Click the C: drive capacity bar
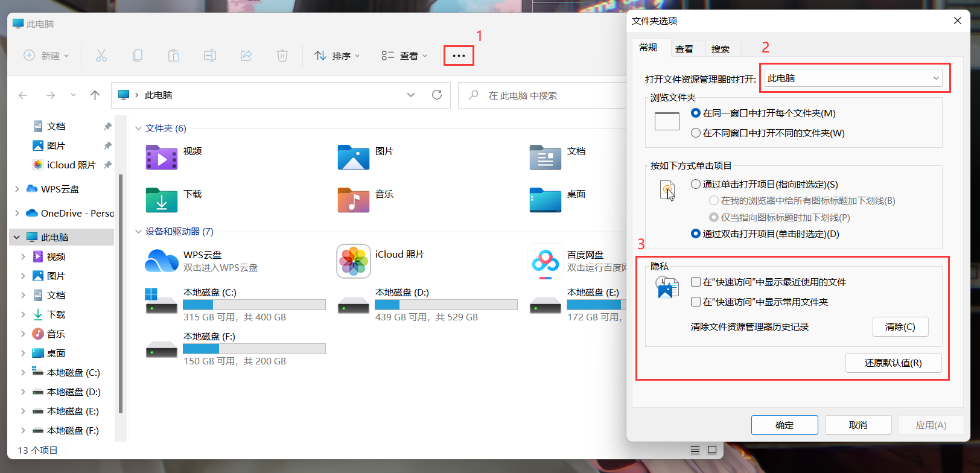 (255, 305)
